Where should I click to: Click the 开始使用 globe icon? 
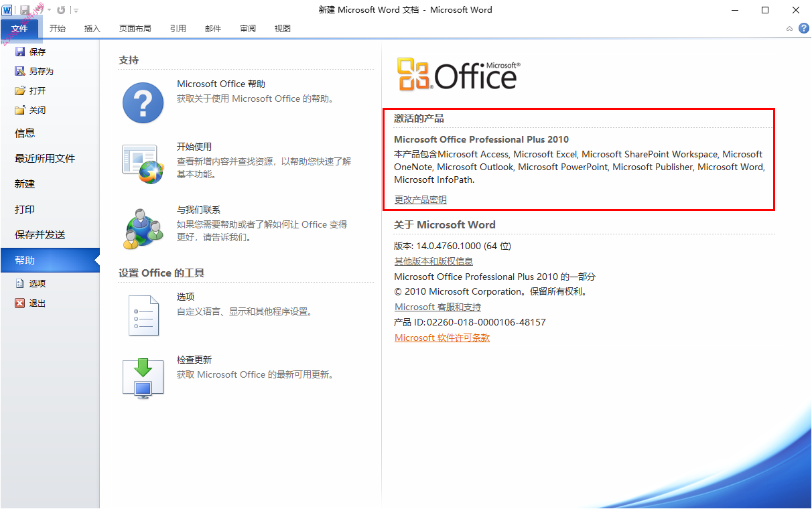point(143,163)
